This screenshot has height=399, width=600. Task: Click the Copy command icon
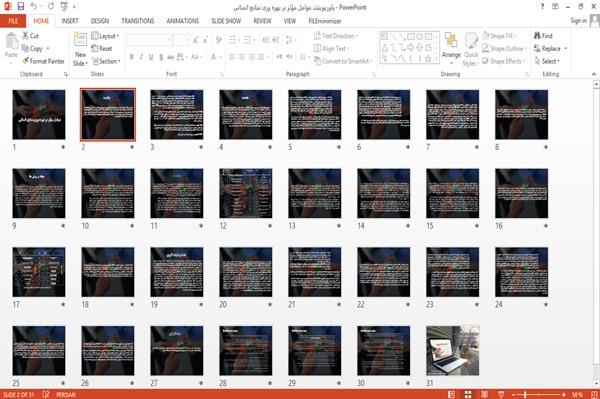[25, 48]
